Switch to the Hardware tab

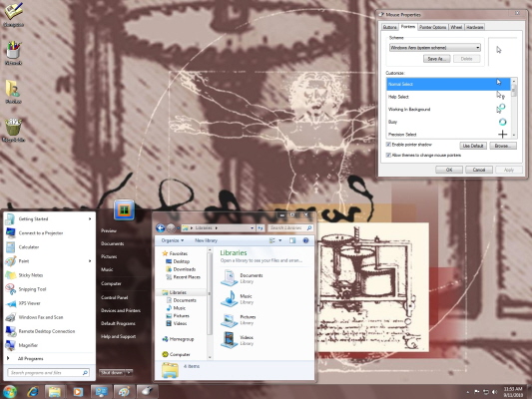[x=475, y=27]
